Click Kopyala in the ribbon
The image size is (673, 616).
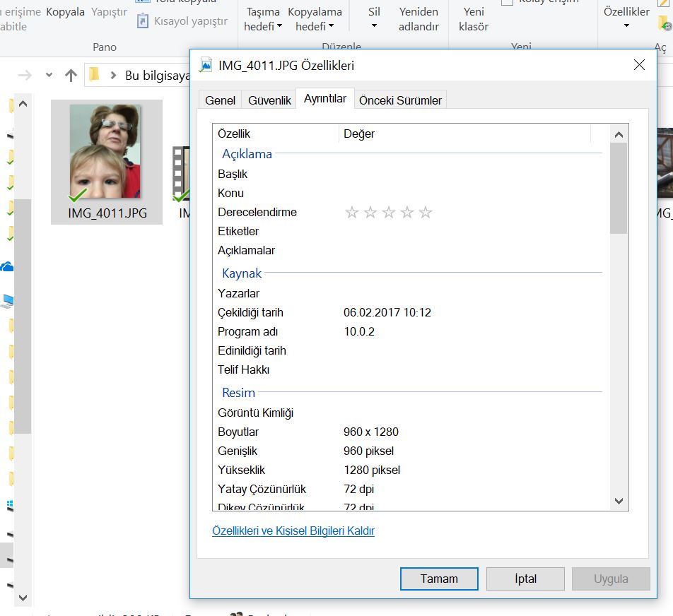tap(65, 12)
